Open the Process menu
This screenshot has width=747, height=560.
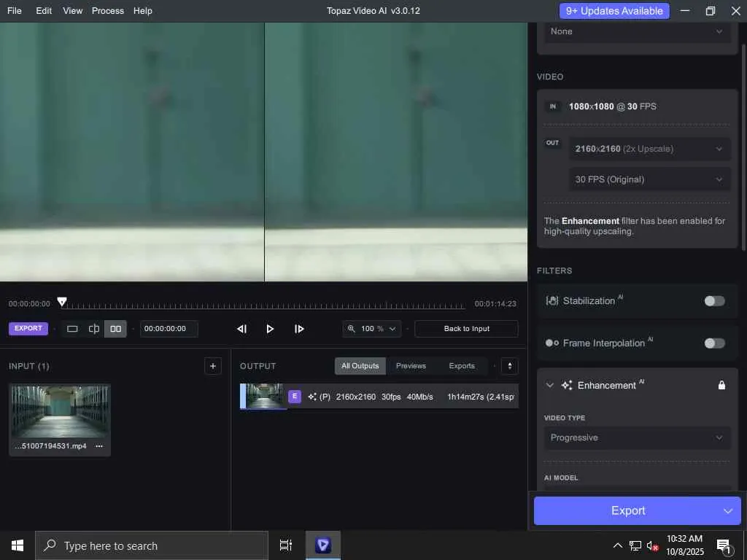point(108,10)
